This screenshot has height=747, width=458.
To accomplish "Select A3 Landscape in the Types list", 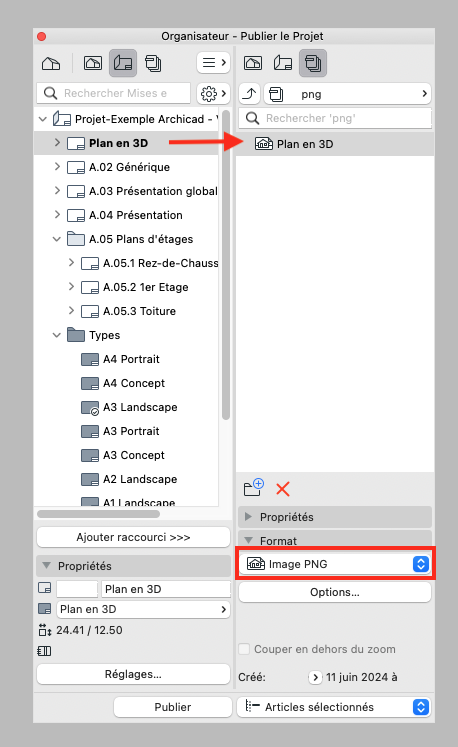I will point(140,407).
